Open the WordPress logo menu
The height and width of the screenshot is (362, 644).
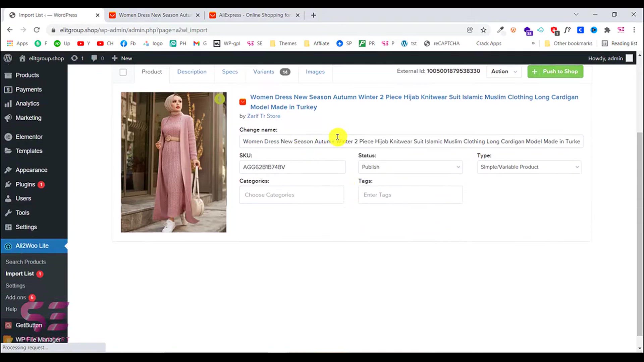(x=8, y=58)
